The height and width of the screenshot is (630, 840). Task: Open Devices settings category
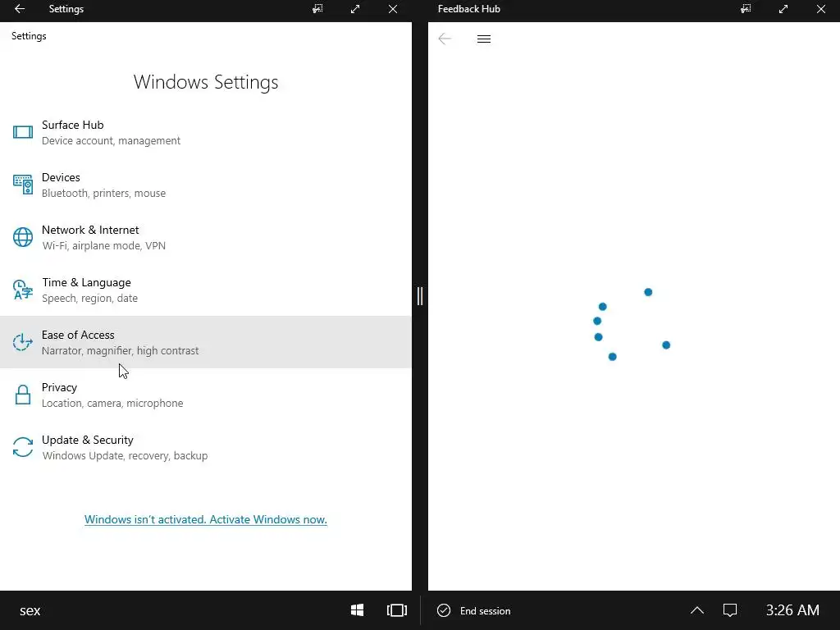coord(206,185)
